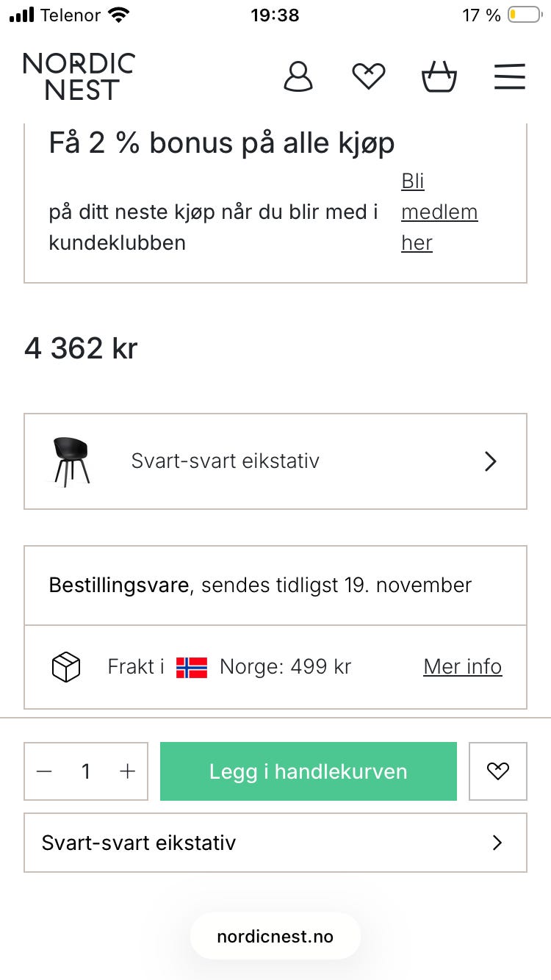This screenshot has width=551, height=980.
Task: Click the Norwegian flag icon
Action: [x=192, y=667]
